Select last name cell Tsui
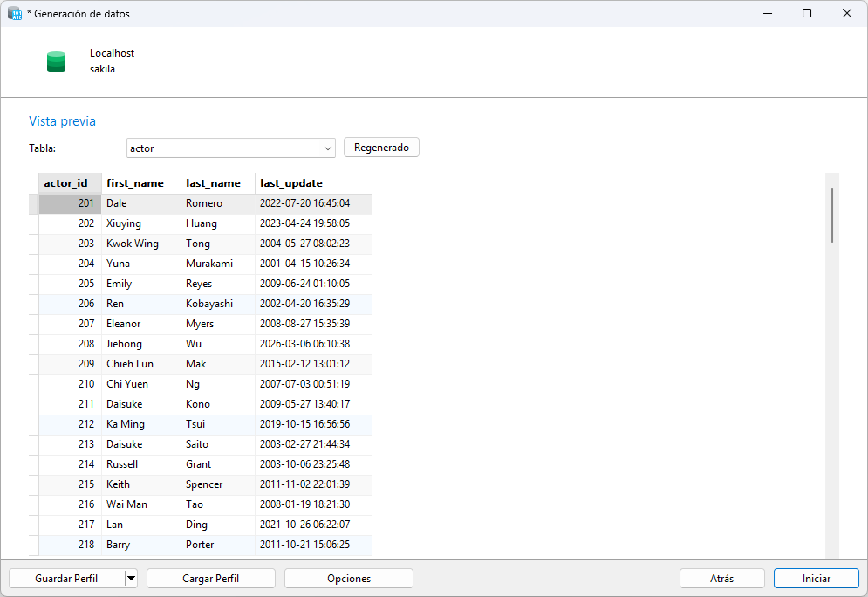Image resolution: width=868 pixels, height=597 pixels. tap(218, 424)
